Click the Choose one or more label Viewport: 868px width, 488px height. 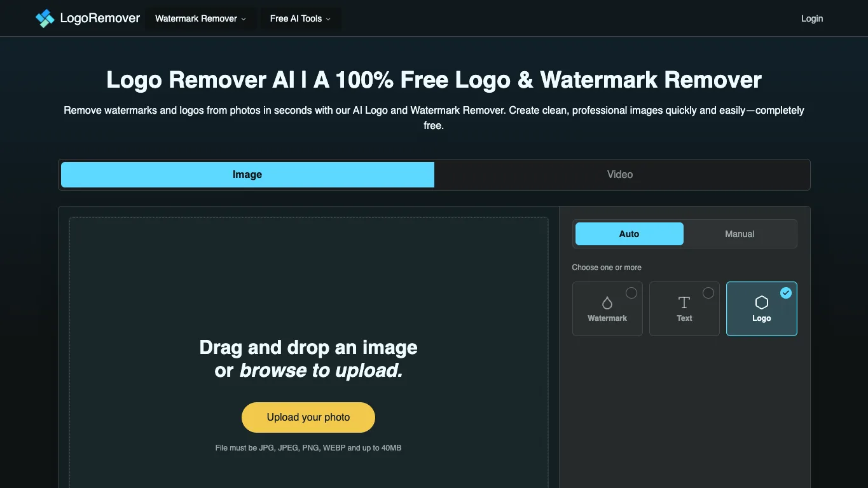click(607, 268)
